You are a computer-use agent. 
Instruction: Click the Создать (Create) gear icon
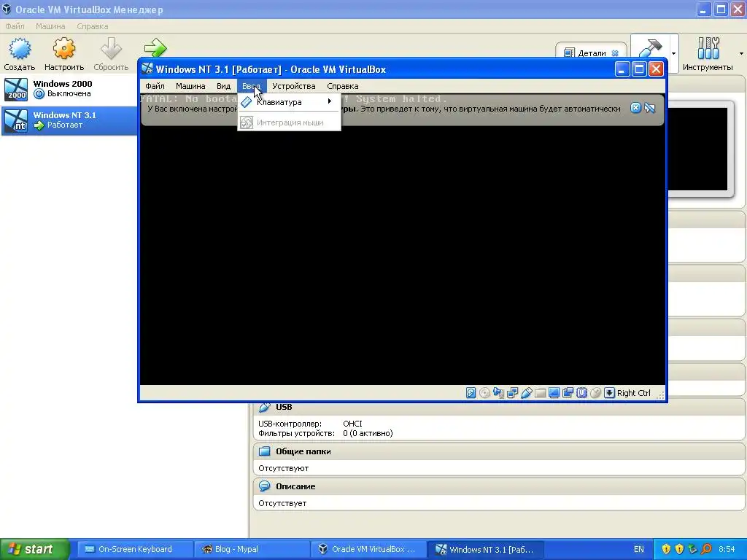click(20, 49)
